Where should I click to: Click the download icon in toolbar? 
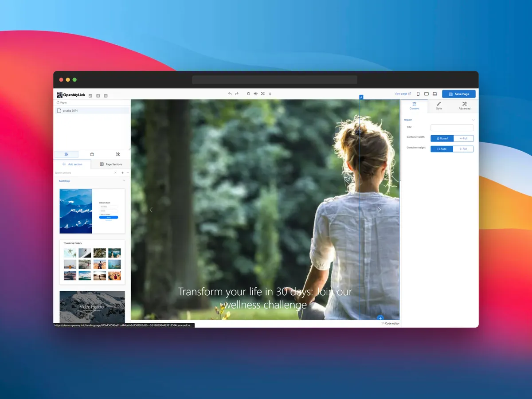[x=270, y=94]
